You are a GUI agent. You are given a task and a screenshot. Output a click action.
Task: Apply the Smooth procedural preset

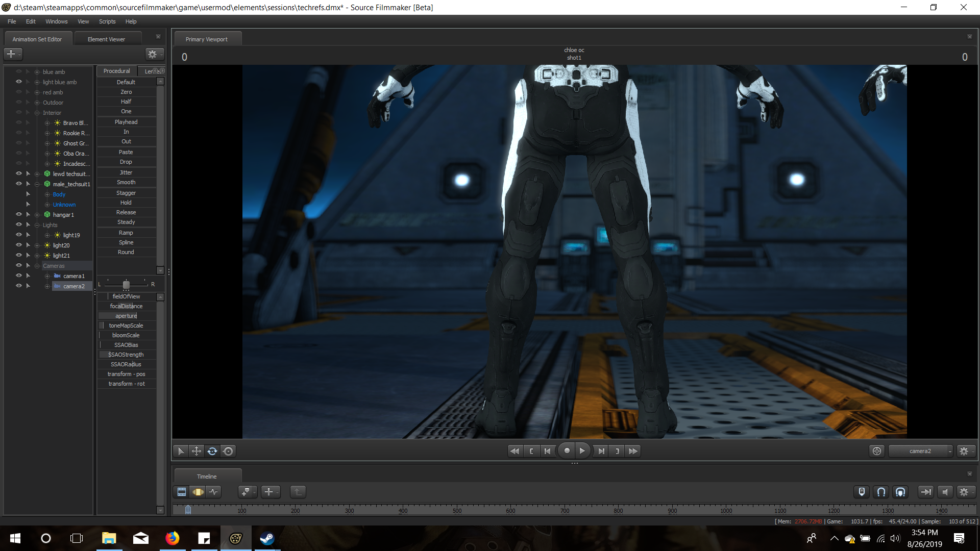(x=126, y=182)
